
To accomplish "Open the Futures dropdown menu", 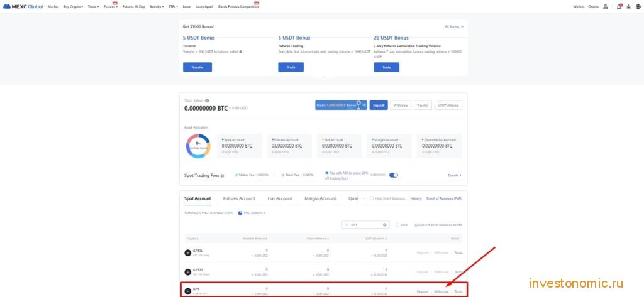I will 111,6.
